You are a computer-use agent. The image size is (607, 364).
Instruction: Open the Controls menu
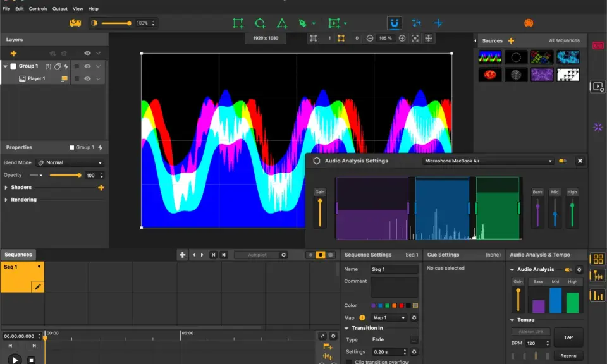(x=38, y=8)
